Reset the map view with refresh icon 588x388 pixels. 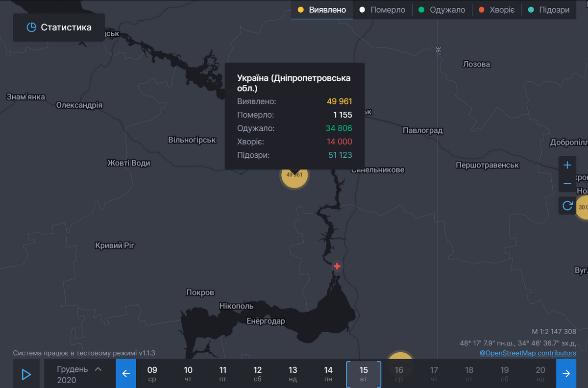[567, 205]
